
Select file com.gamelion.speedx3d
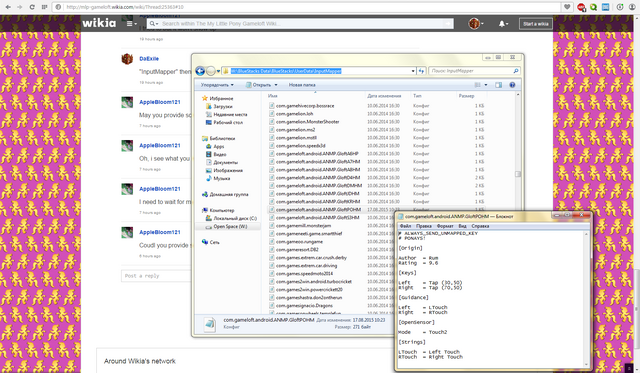(300, 146)
